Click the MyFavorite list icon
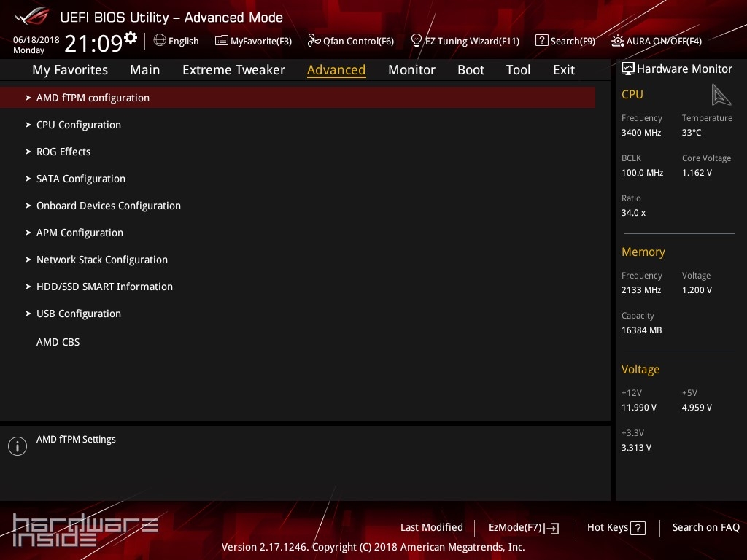Image resolution: width=747 pixels, height=560 pixels. point(221,41)
